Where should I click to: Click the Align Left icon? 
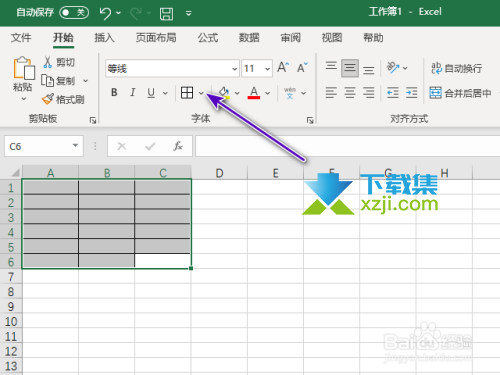(x=331, y=92)
